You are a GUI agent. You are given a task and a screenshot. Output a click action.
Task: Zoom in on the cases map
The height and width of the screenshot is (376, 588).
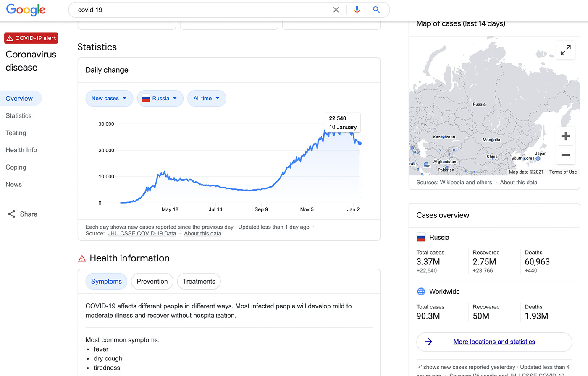pos(565,136)
